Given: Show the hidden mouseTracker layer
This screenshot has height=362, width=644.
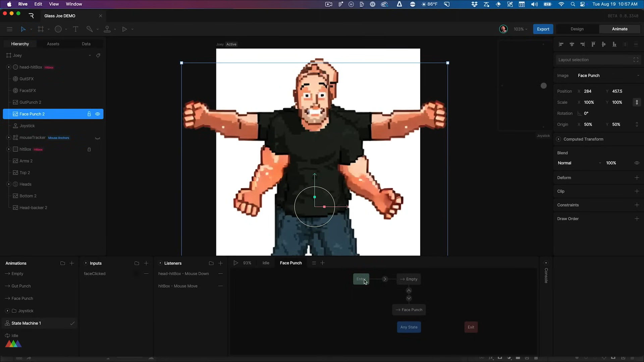Looking at the screenshot, I should (98, 138).
